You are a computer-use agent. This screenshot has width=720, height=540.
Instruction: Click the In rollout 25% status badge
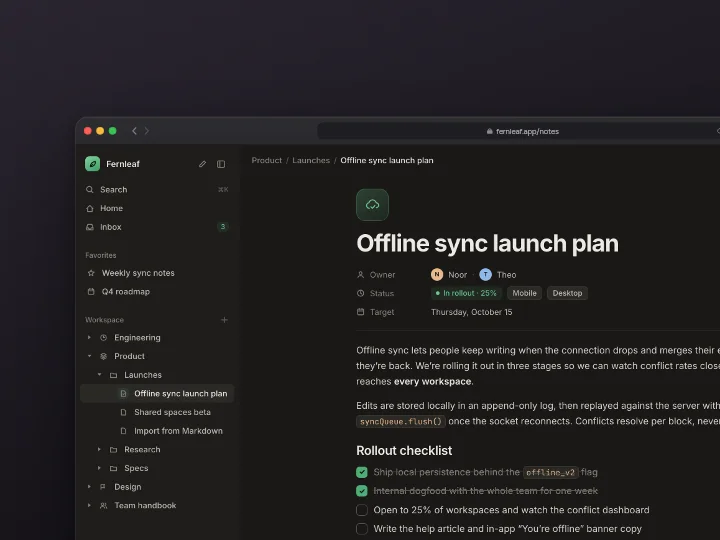point(466,293)
